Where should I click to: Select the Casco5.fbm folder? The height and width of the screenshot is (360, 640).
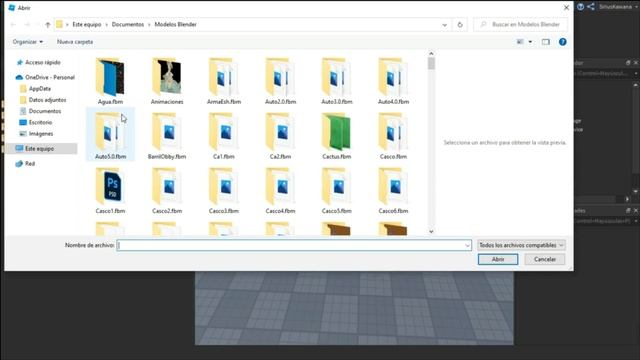pyautogui.click(x=337, y=190)
